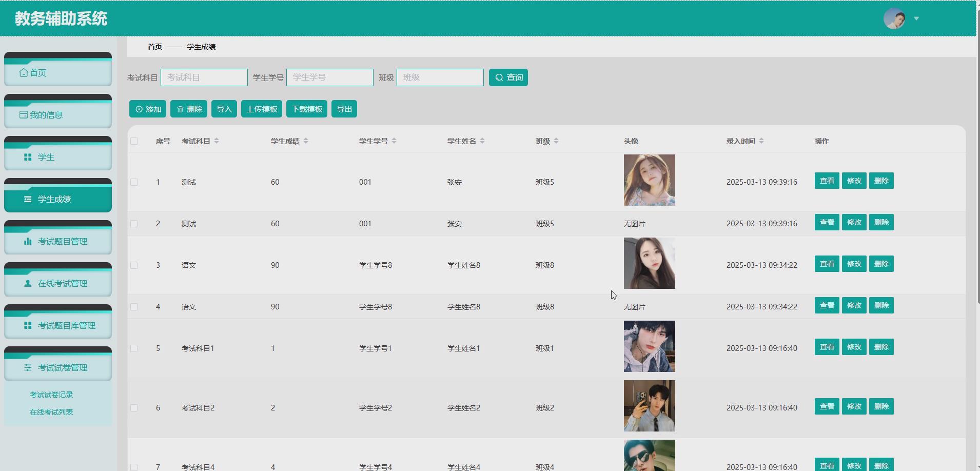This screenshot has width=980, height=471.
Task: Click the avatar thumbnail in row 3
Action: [650, 263]
